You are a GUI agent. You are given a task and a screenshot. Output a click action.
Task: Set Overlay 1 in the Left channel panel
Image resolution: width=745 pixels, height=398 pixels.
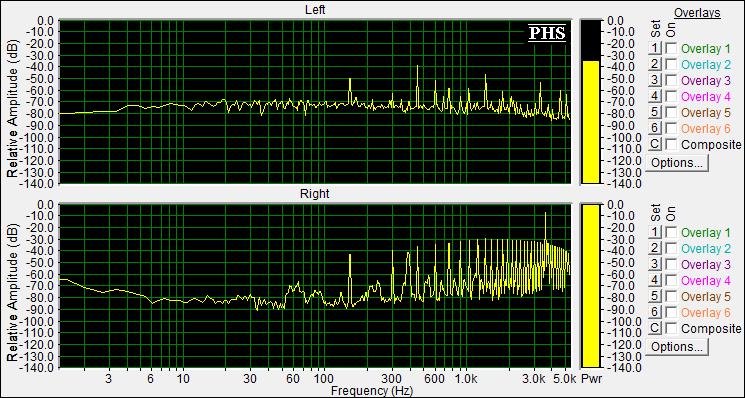pos(655,48)
